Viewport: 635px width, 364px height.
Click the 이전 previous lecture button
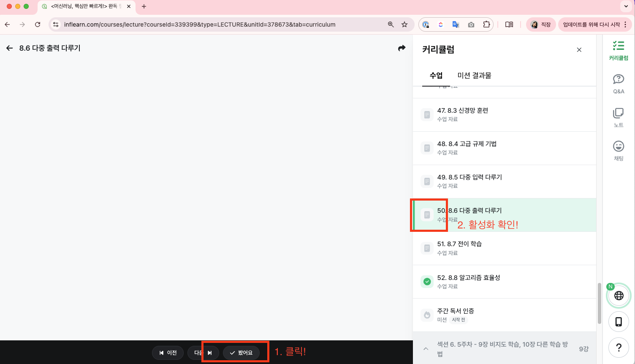(x=168, y=353)
